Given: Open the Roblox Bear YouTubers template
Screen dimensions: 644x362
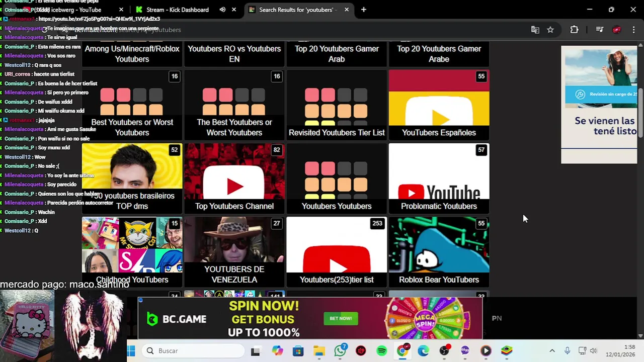Looking at the screenshot, I should click(439, 251).
